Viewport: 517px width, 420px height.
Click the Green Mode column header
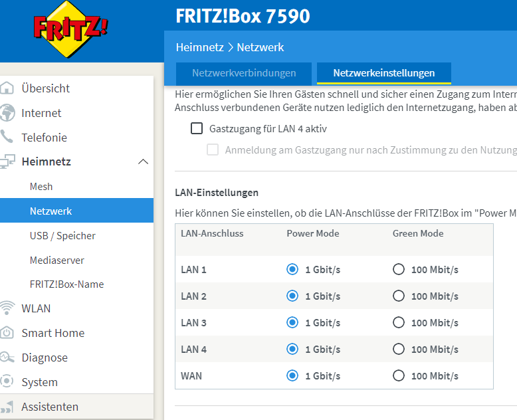tap(418, 233)
